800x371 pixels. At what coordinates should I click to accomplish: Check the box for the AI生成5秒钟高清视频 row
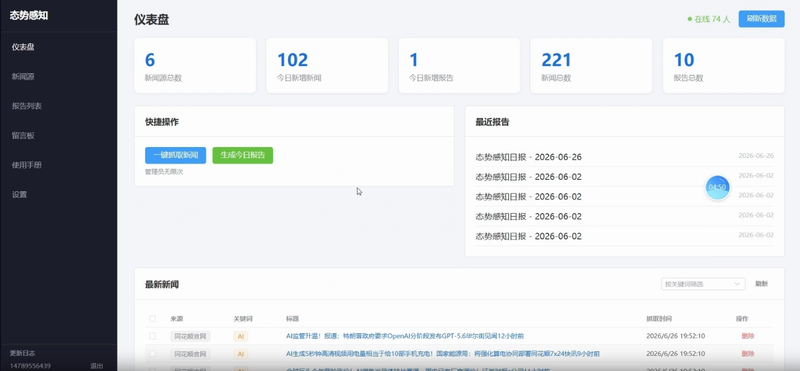tap(152, 353)
